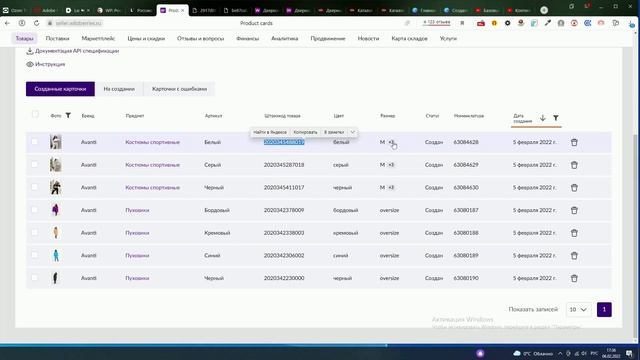The height and width of the screenshot is (360, 640).
Task: Go to page 1
Action: pos(604,309)
